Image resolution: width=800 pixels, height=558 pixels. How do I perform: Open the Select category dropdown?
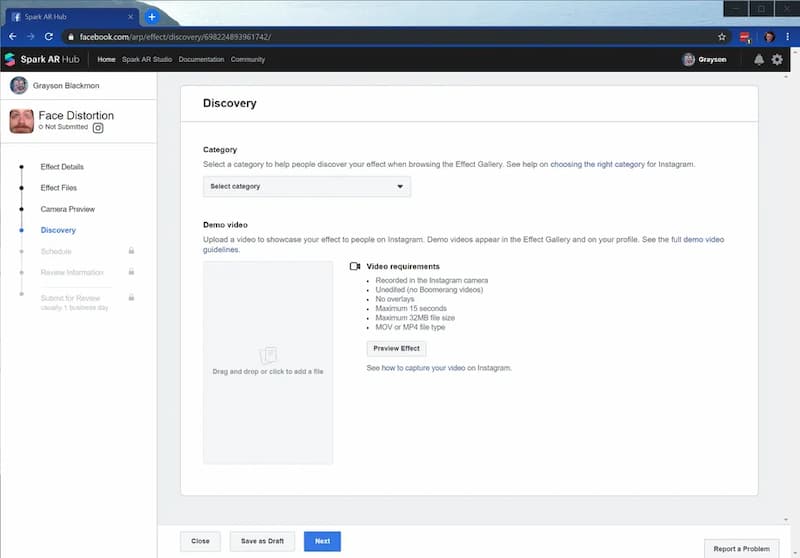pos(307,187)
